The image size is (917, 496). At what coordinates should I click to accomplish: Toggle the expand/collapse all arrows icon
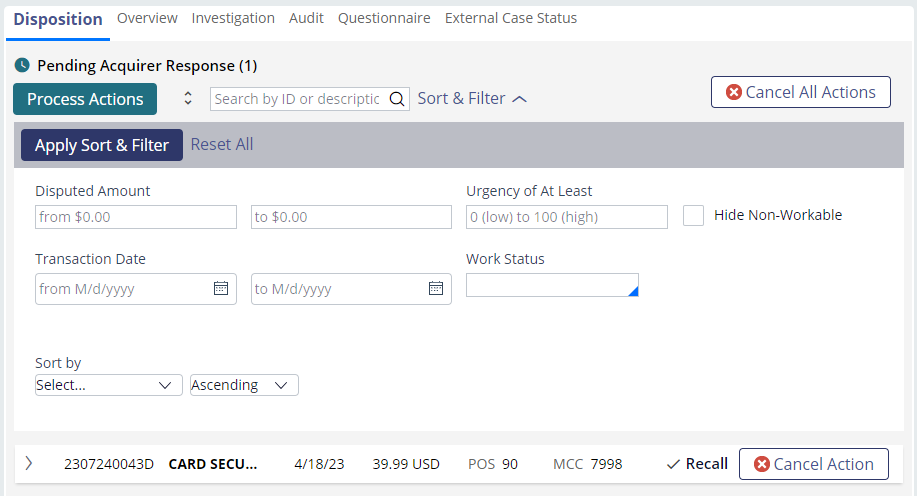coord(188,98)
